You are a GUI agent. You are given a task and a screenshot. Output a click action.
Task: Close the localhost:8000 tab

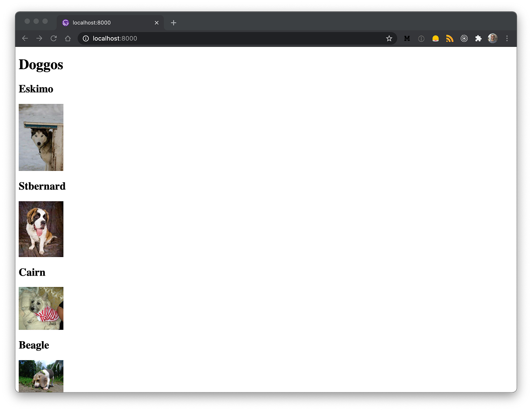(x=157, y=23)
